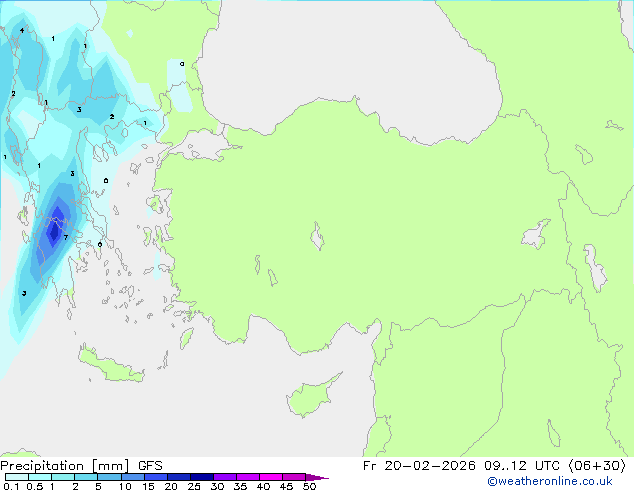
Task: Select the 5–10 mm legend color
Action: pos(109,477)
